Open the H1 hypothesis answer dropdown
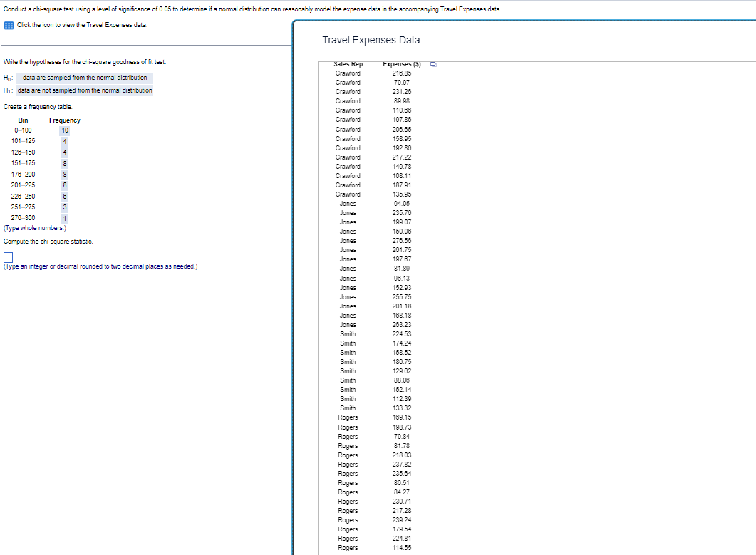 pyautogui.click(x=84, y=90)
